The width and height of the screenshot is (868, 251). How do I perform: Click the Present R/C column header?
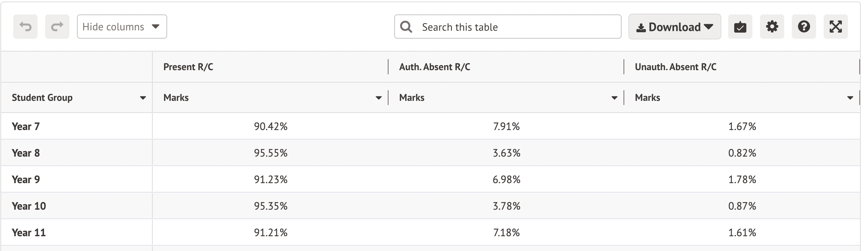[188, 67]
